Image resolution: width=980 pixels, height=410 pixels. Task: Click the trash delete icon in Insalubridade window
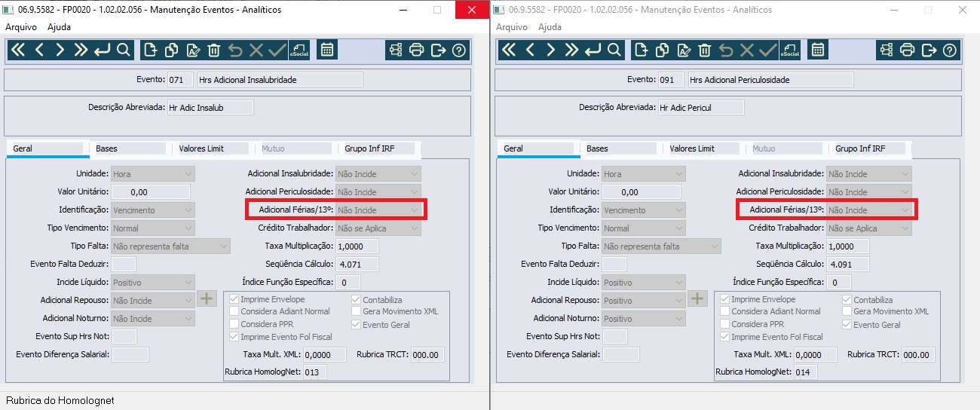213,50
